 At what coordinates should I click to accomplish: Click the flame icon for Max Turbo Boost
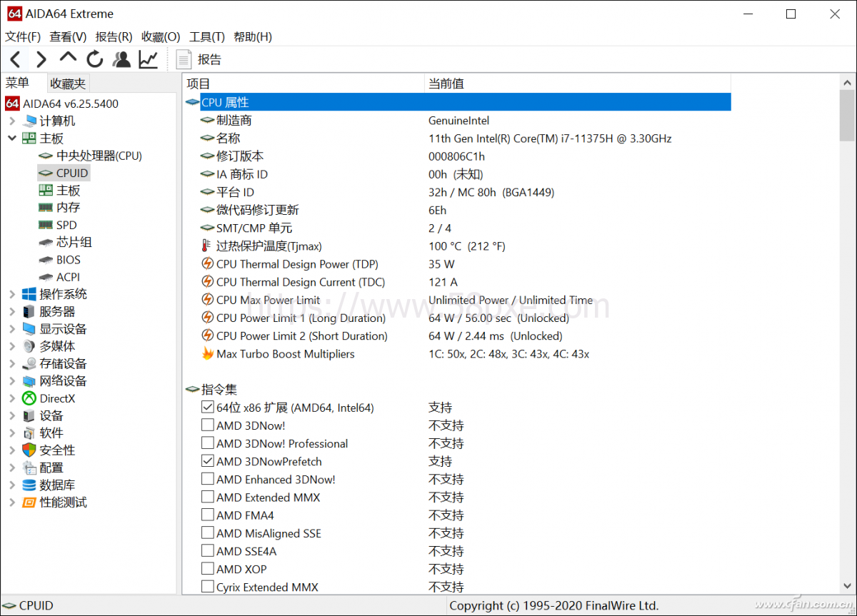click(207, 353)
